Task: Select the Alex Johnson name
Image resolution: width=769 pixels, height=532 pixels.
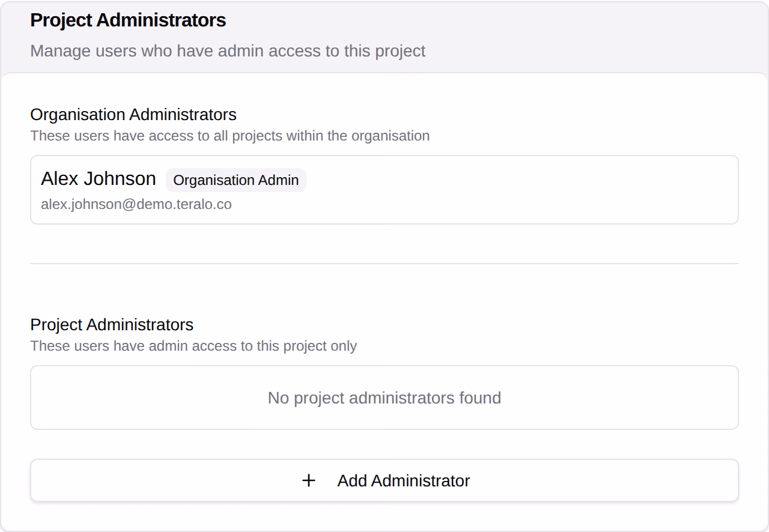Action: [99, 179]
